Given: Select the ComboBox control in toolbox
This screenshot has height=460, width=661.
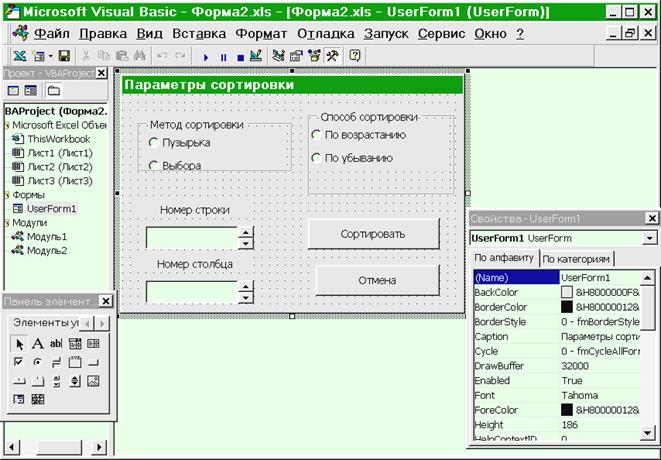Looking at the screenshot, I should (x=75, y=344).
